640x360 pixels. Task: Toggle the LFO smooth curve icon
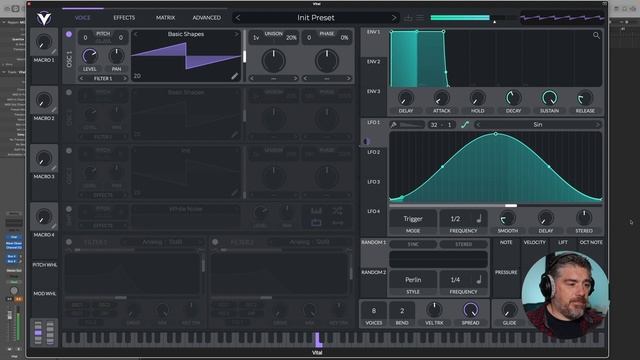click(x=465, y=125)
